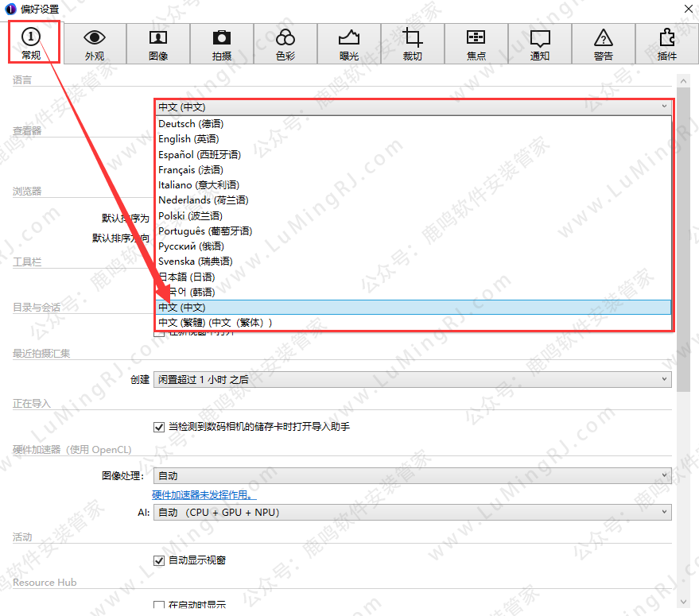Image resolution: width=699 pixels, height=616 pixels.
Task: Enable the 在启动时显示 checkbox
Action: (159, 606)
